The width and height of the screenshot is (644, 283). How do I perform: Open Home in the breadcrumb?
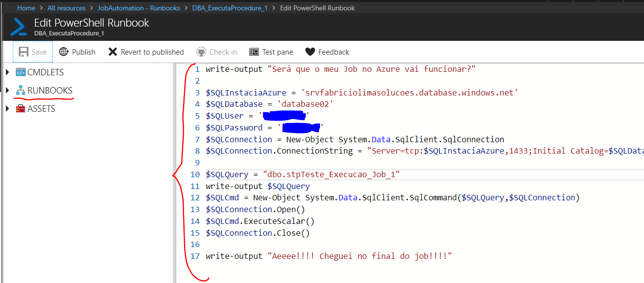pyautogui.click(x=26, y=8)
